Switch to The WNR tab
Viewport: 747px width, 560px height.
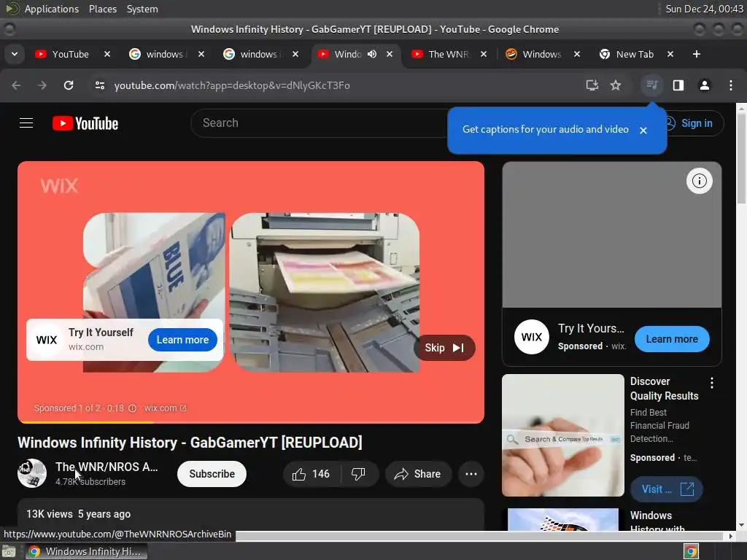[448, 54]
